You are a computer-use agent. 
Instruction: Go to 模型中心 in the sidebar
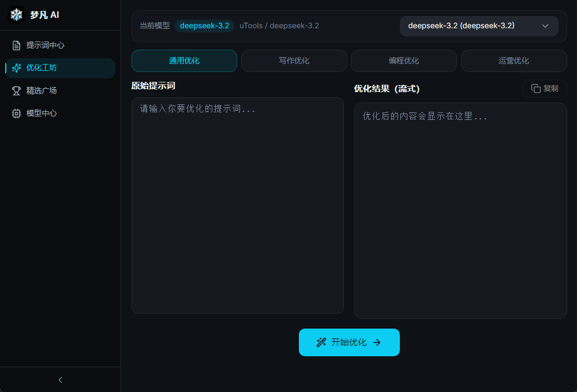tap(42, 114)
